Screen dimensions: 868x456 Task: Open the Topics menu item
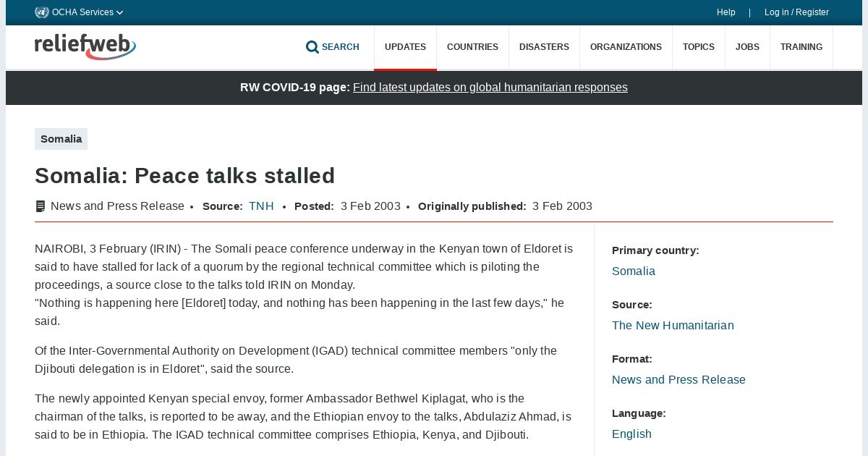pos(699,47)
